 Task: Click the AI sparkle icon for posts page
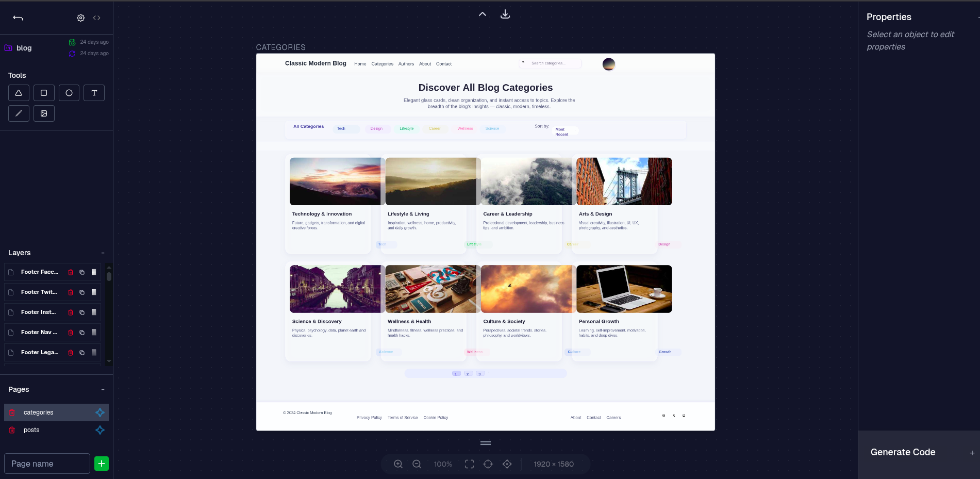point(100,430)
